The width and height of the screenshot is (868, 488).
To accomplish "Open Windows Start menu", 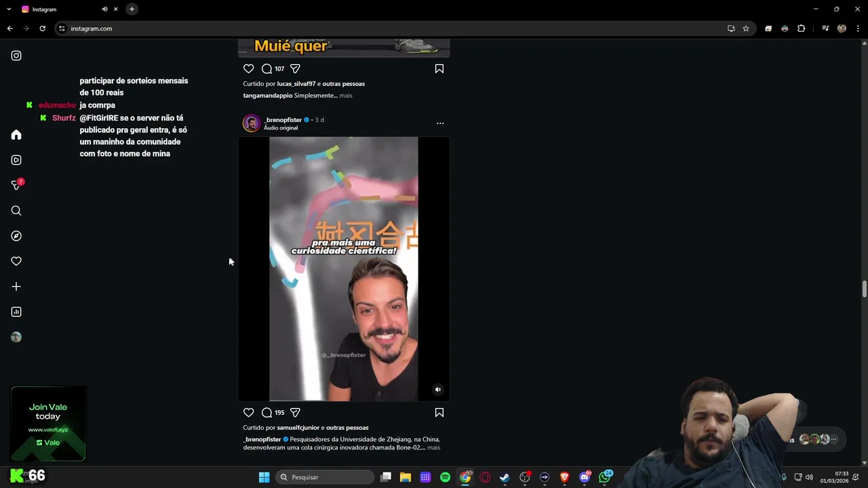I will pyautogui.click(x=264, y=477).
